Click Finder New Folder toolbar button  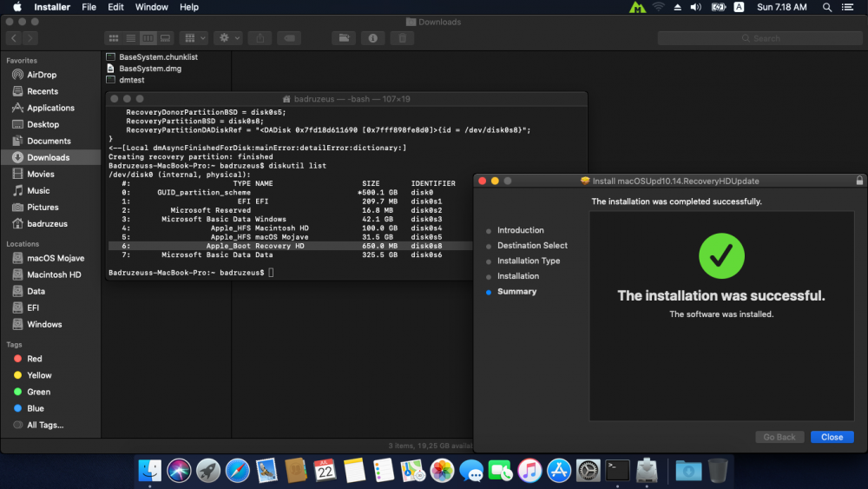(x=344, y=38)
